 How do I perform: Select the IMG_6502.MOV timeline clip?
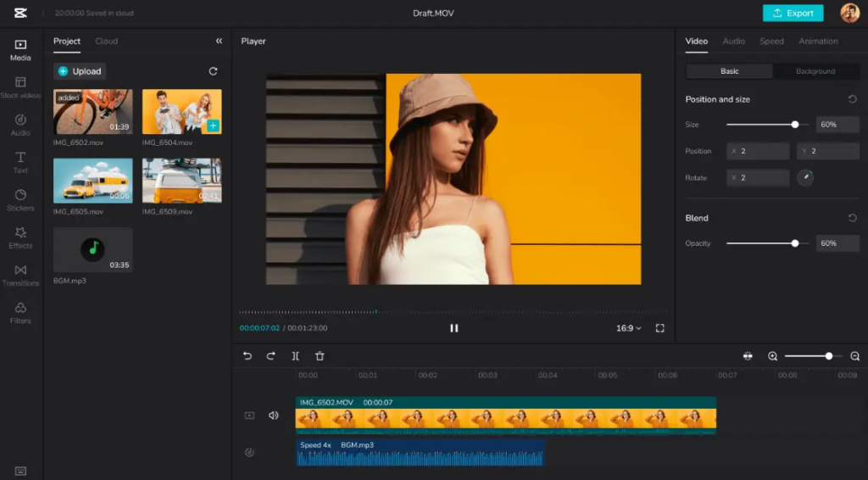[505, 416]
